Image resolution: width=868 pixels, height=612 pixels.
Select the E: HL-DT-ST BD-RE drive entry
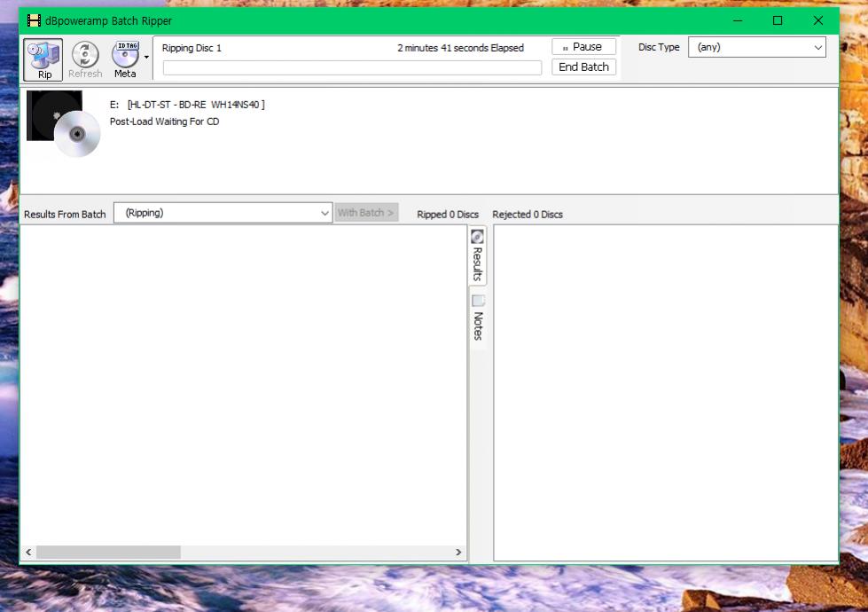pyautogui.click(x=187, y=105)
